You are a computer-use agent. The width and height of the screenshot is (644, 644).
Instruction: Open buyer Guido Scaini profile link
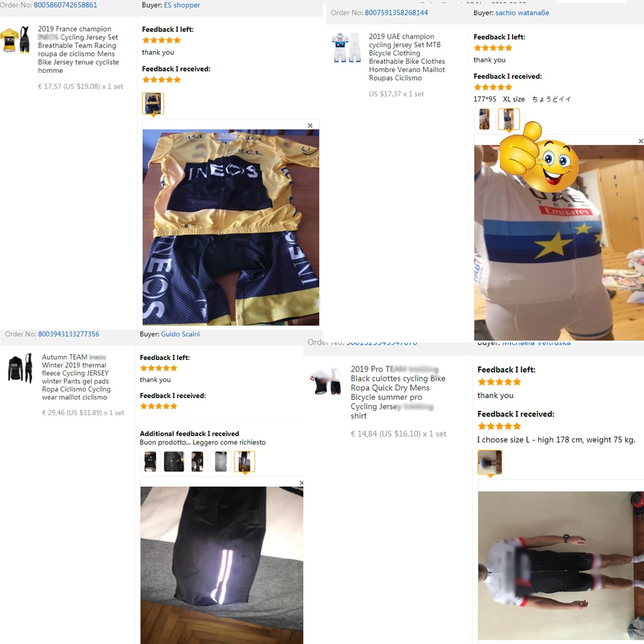coord(180,334)
